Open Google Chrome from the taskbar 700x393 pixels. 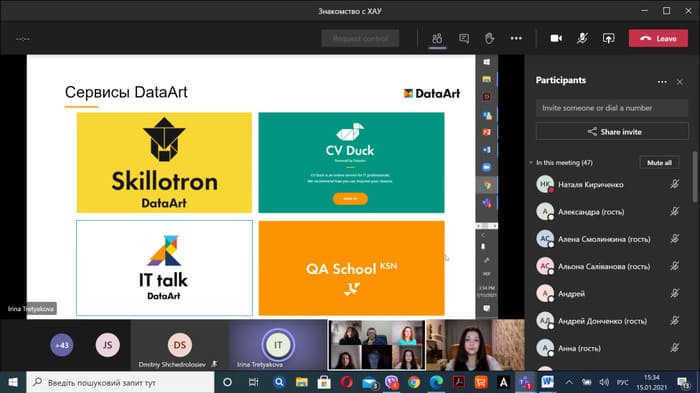pos(414,382)
